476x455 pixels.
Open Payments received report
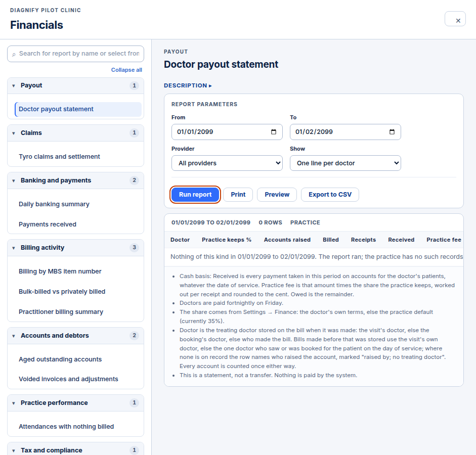pyautogui.click(x=78, y=224)
